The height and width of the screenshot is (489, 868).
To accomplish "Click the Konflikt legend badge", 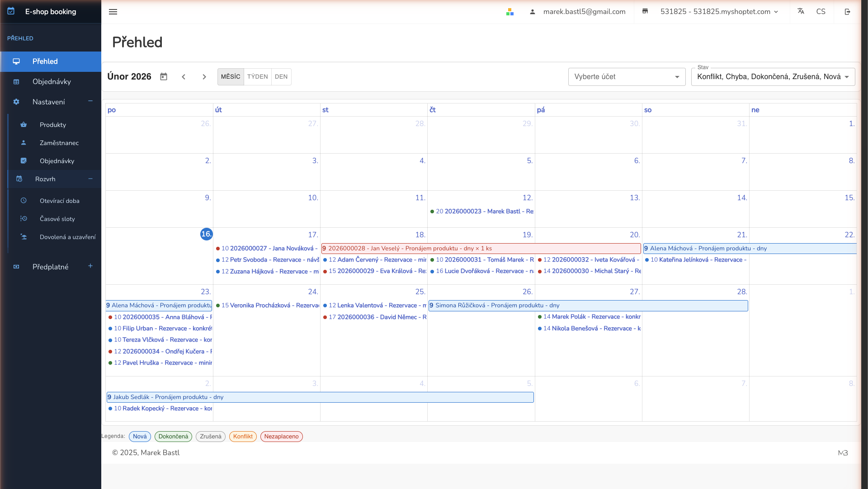I will pyautogui.click(x=243, y=436).
